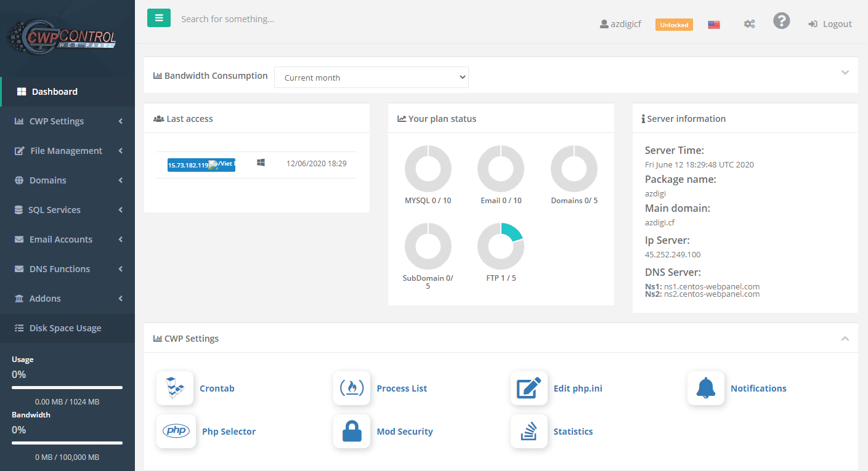Click the orange Unlocked badge
The height and width of the screenshot is (471, 868).
click(x=674, y=25)
